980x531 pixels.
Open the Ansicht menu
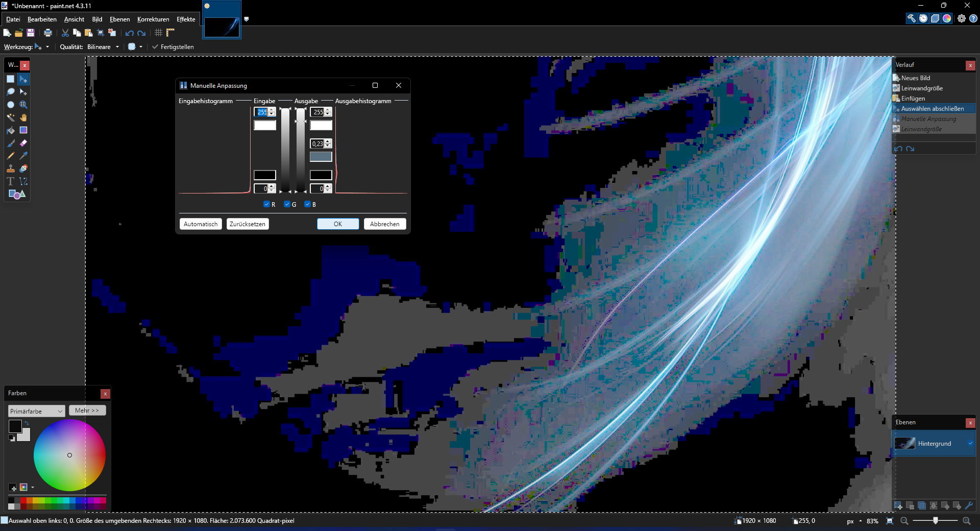click(x=74, y=19)
